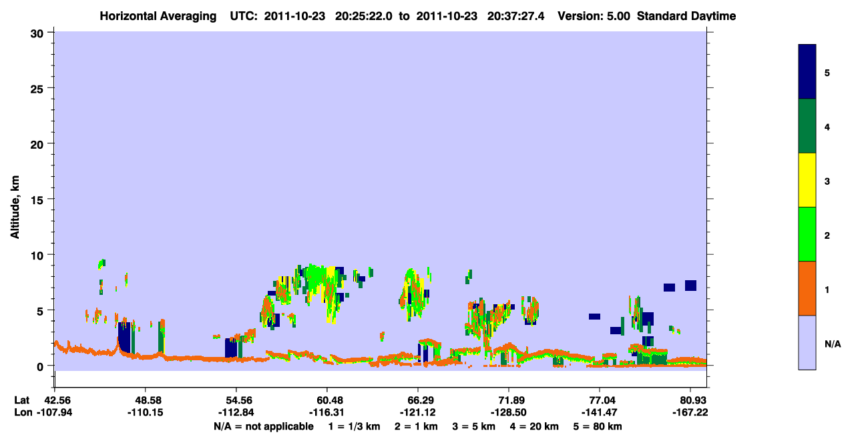Click the altitude tick label 30
The width and height of the screenshot is (868, 445).
pyautogui.click(x=39, y=33)
